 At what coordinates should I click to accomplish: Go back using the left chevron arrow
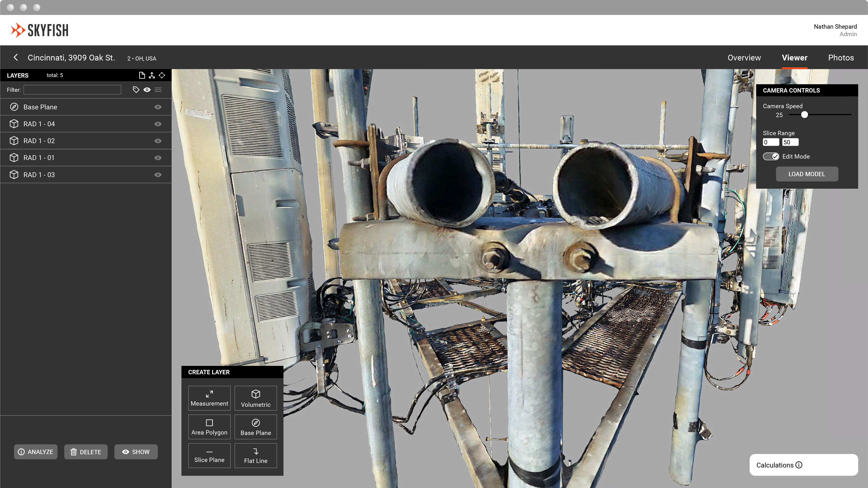[x=15, y=58]
